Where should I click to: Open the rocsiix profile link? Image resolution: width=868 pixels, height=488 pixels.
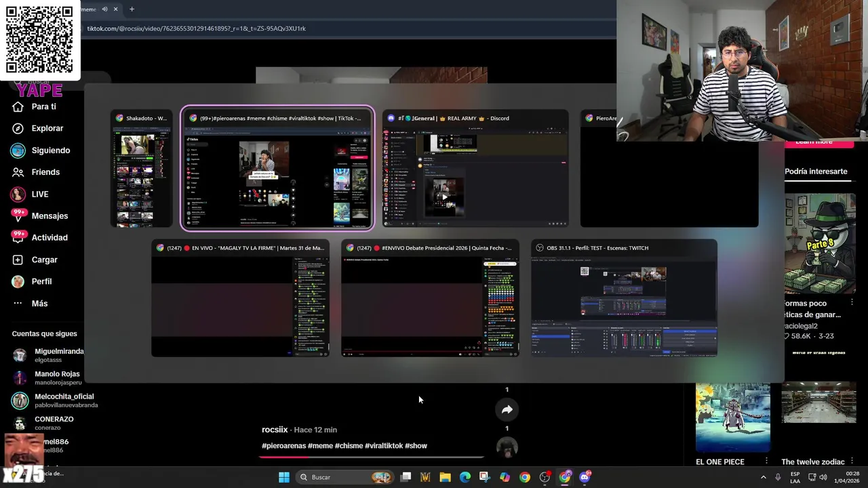[275, 430]
